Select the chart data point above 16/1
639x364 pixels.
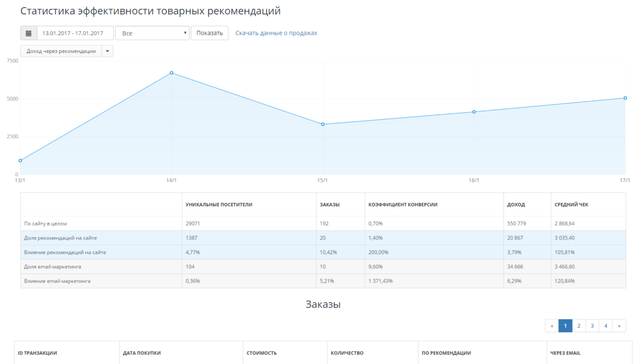[x=474, y=111]
